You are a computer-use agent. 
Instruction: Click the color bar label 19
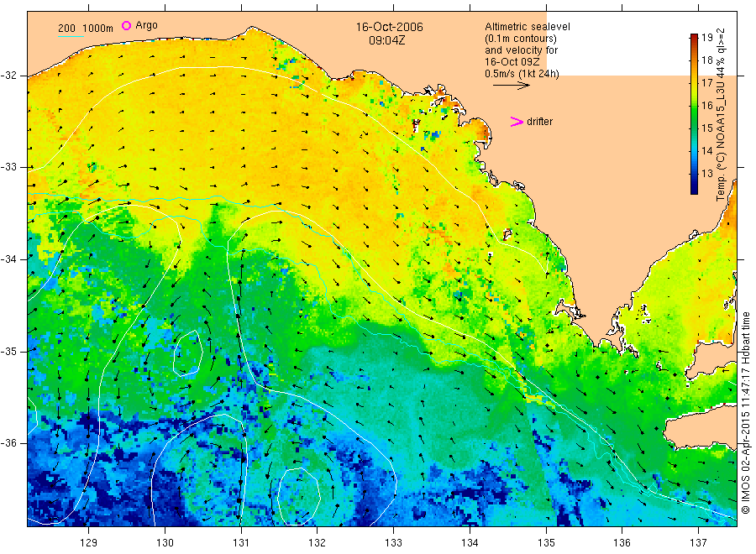(x=706, y=38)
